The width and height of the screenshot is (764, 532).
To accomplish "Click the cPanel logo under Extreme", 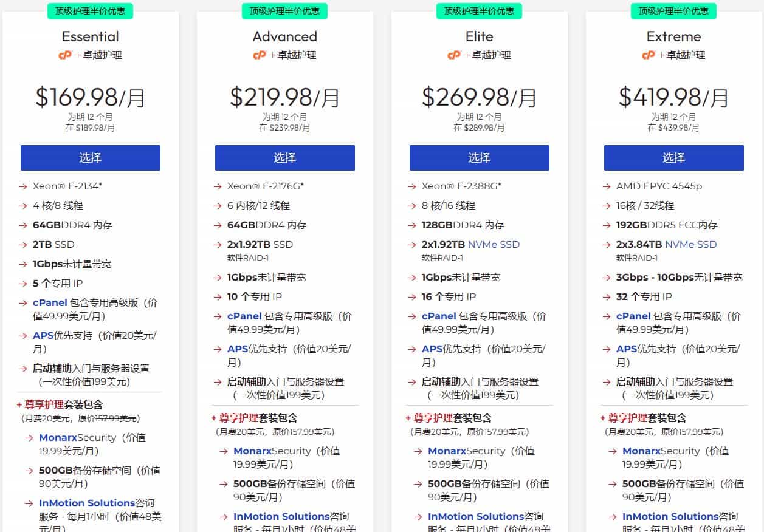I will tap(649, 55).
